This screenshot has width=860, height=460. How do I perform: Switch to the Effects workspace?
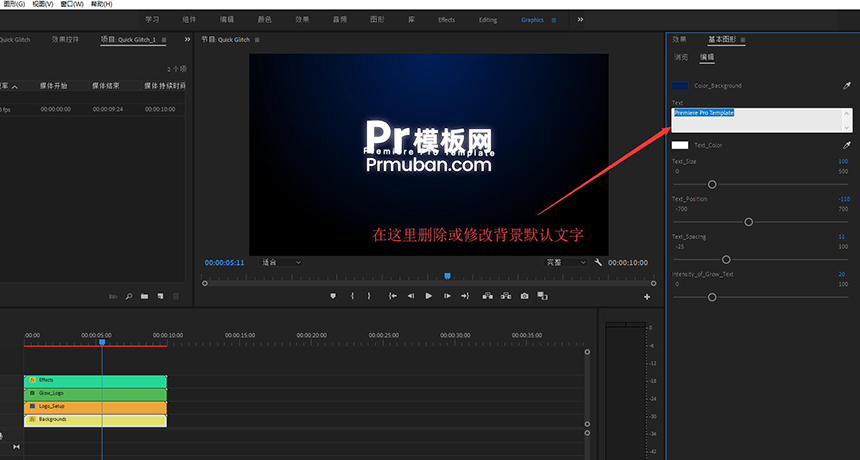click(x=446, y=20)
